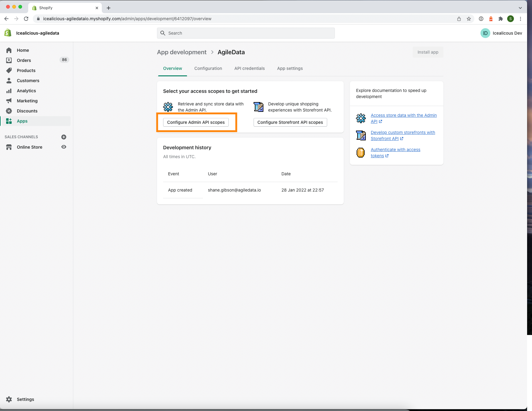This screenshot has width=532, height=411.
Task: Click the Analytics bar chart icon
Action: 9,91
